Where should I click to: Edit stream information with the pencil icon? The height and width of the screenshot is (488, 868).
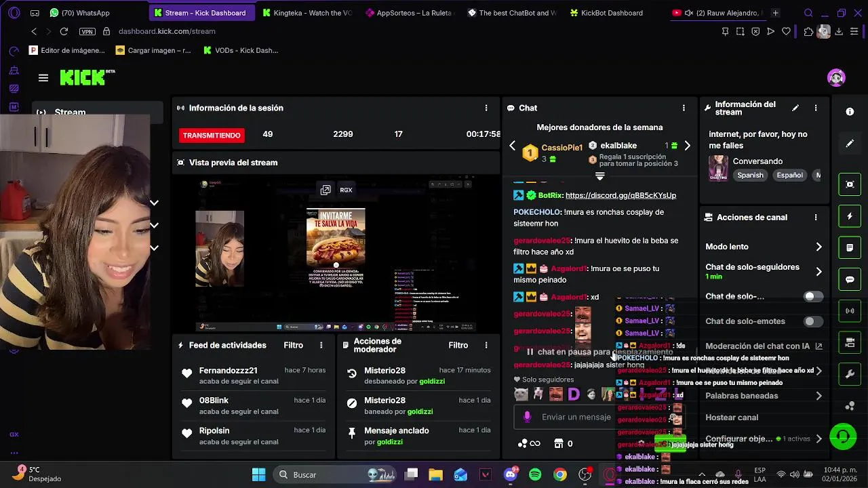pyautogui.click(x=795, y=108)
